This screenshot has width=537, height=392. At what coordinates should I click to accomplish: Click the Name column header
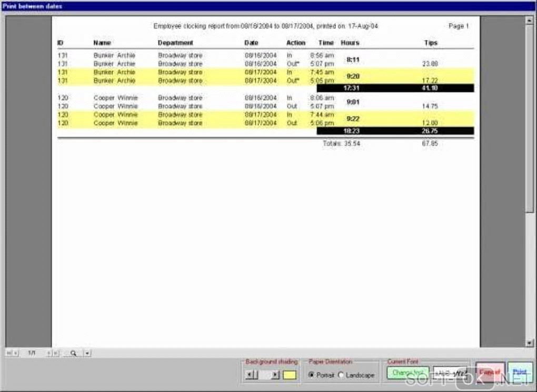[x=102, y=43]
